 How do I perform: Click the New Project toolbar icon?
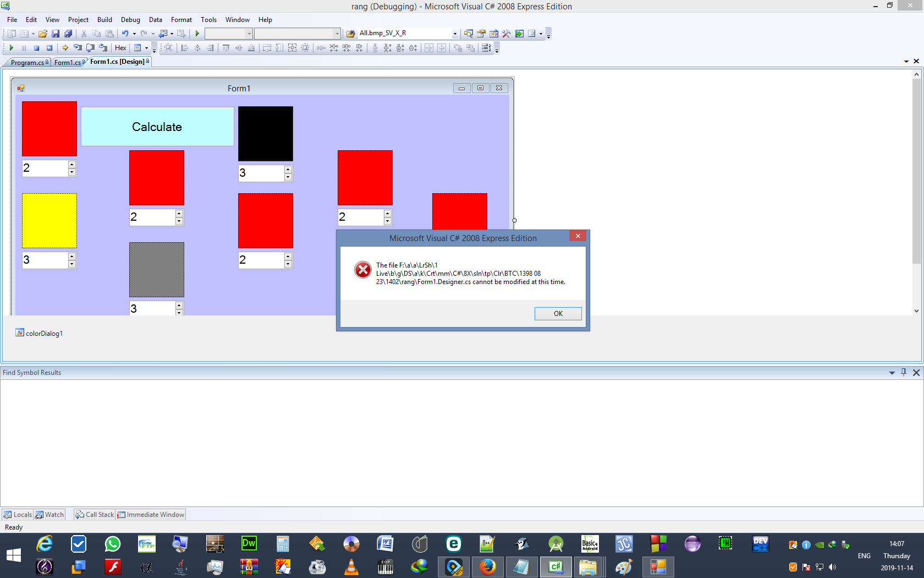[x=11, y=34]
